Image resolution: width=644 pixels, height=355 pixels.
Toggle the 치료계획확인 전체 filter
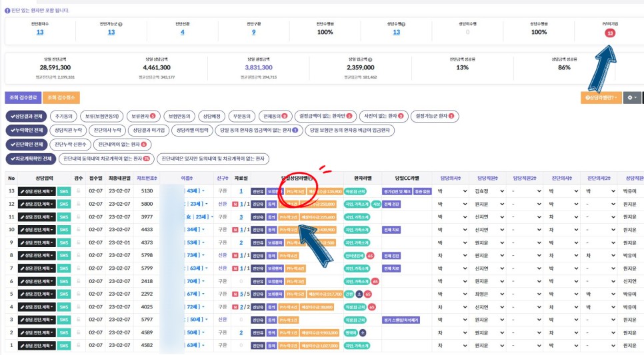pos(30,159)
